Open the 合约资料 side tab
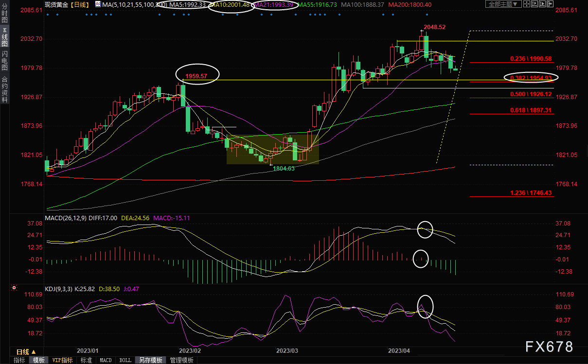Image resolution: width=588 pixels, height=364 pixels. 5,89
